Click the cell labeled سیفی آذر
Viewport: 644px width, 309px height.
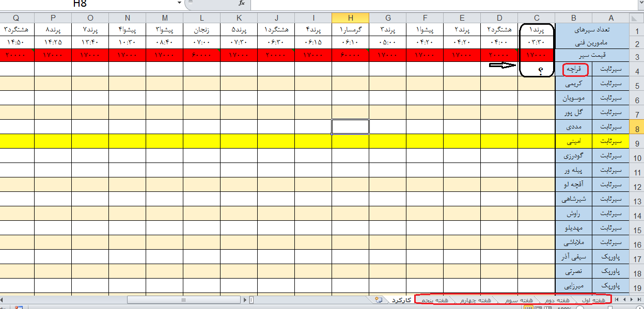[574, 256]
